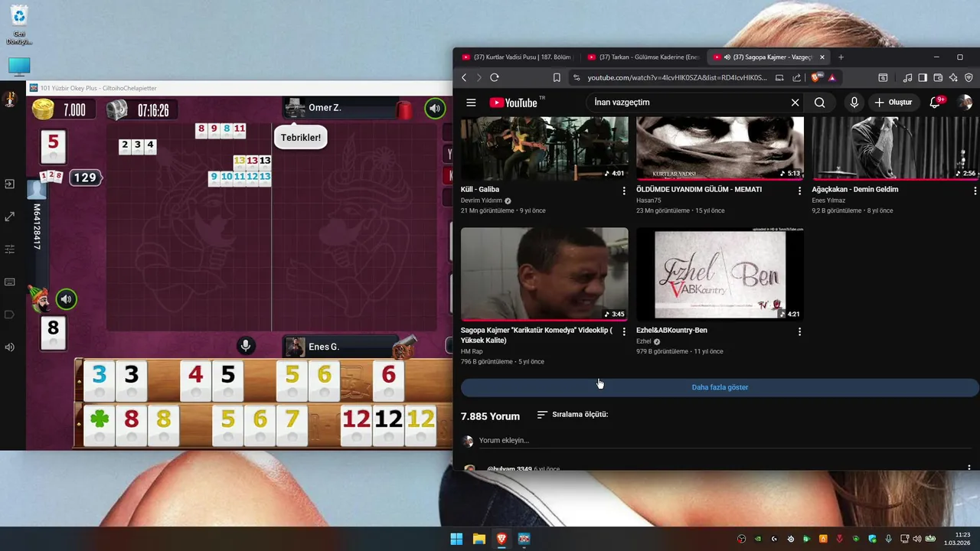Image resolution: width=980 pixels, height=551 pixels.
Task: Click the browser address bar URL
Action: coord(678,77)
